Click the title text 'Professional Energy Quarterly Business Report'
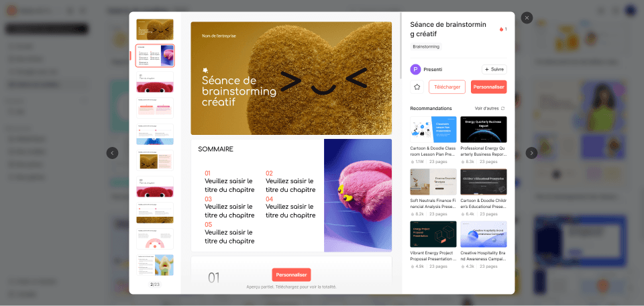 484,151
